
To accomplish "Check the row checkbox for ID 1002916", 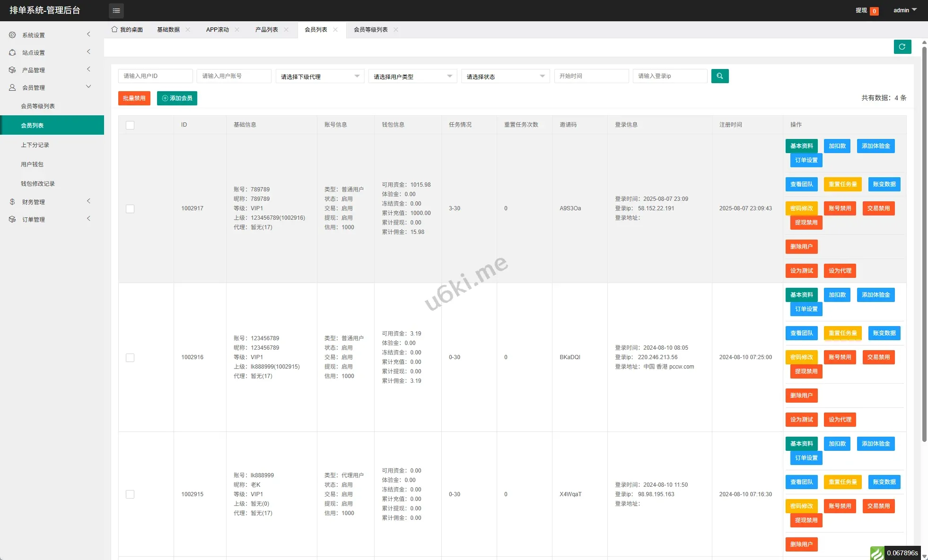I will click(130, 357).
